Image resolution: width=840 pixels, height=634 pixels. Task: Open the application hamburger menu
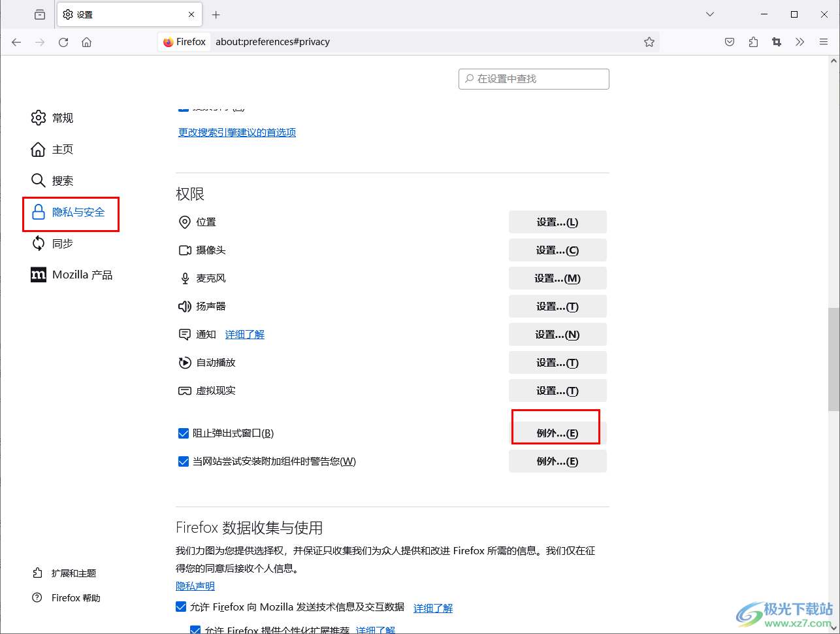pos(824,42)
